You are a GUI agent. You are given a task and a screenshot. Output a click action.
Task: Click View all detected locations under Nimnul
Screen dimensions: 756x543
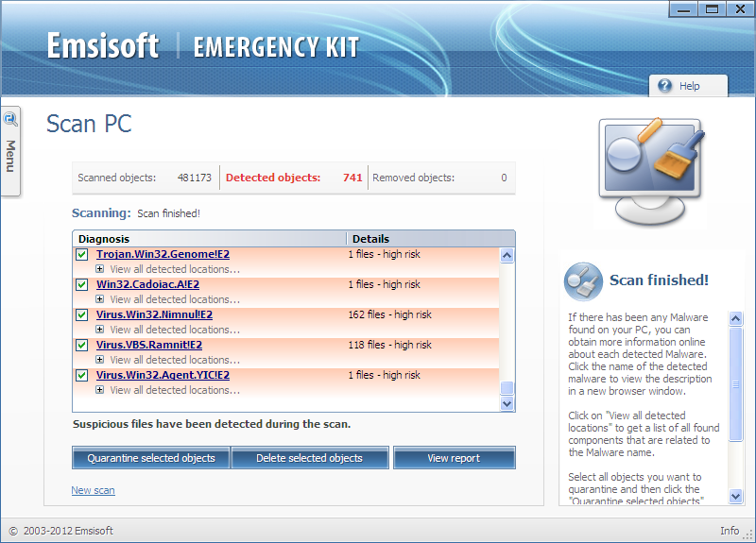(x=175, y=330)
